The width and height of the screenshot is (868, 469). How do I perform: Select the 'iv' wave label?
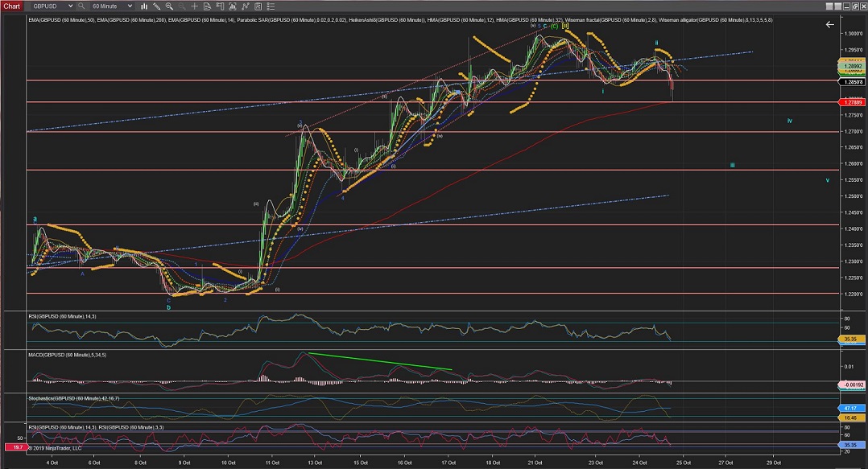point(789,121)
